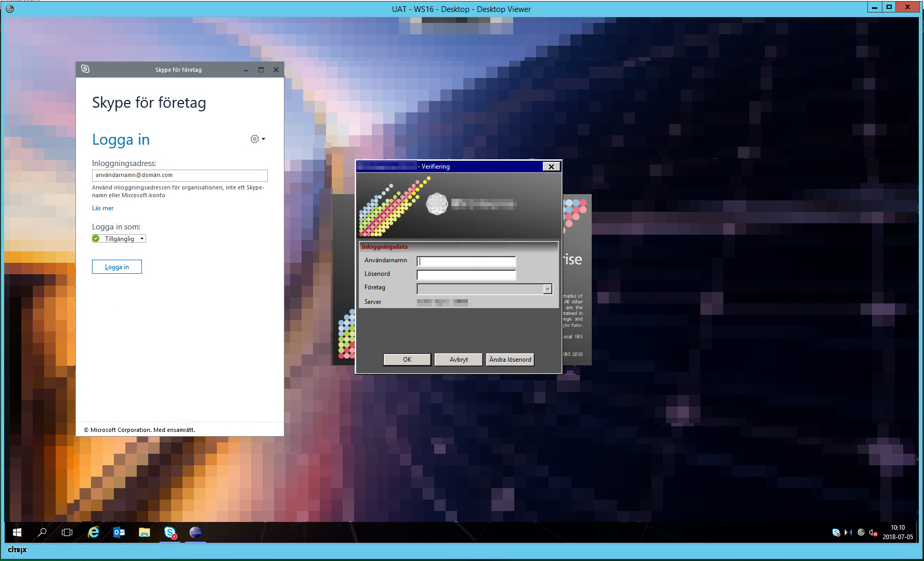924x561 pixels.
Task: Open the arrow next to the settings gear
Action: tap(264, 139)
